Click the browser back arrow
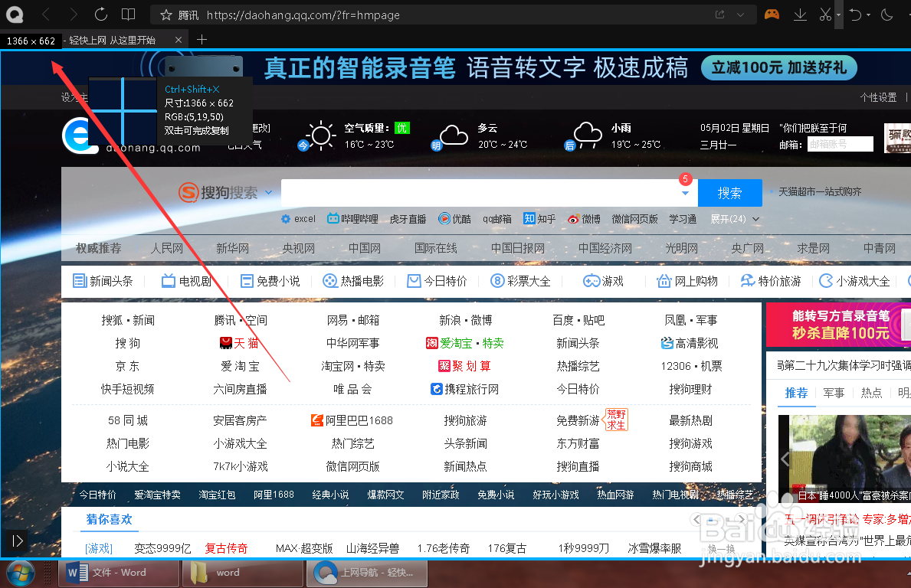The width and height of the screenshot is (911, 588). [46, 15]
